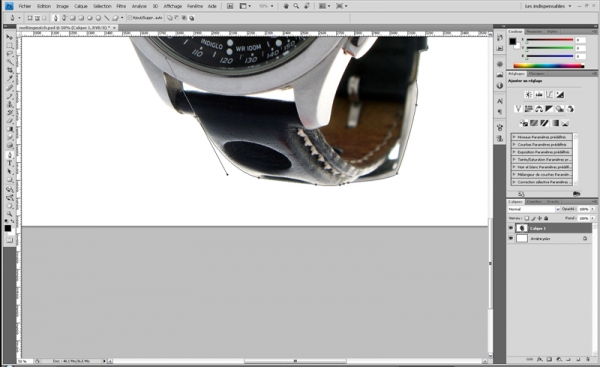Add a Hue/Saturation adjustment

[x=528, y=109]
